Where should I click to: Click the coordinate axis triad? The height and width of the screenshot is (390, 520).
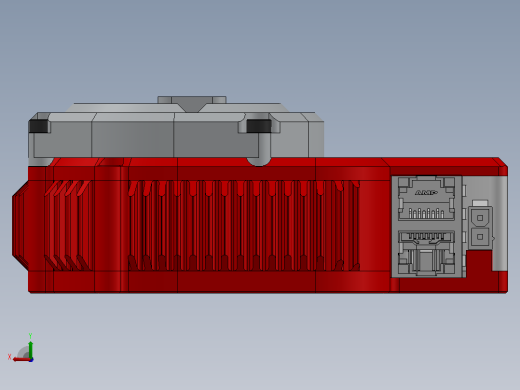click(21, 348)
